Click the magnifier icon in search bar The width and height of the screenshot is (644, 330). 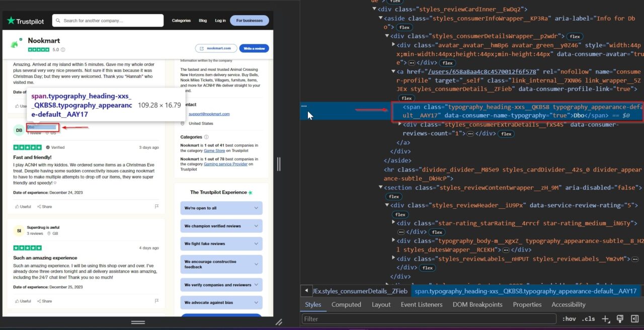click(58, 21)
